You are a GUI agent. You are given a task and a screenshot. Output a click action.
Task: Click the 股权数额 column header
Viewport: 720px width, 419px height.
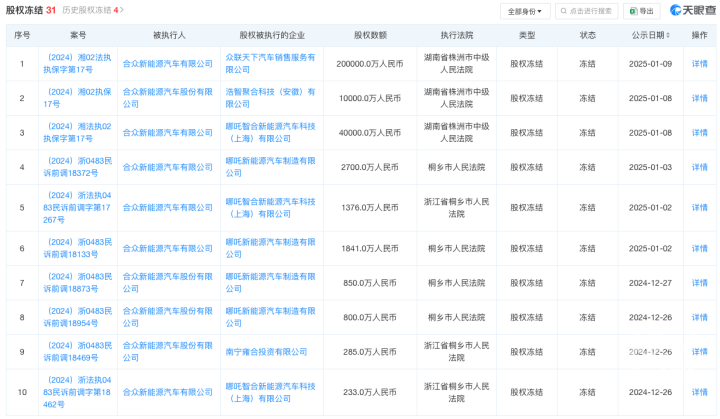[370, 35]
